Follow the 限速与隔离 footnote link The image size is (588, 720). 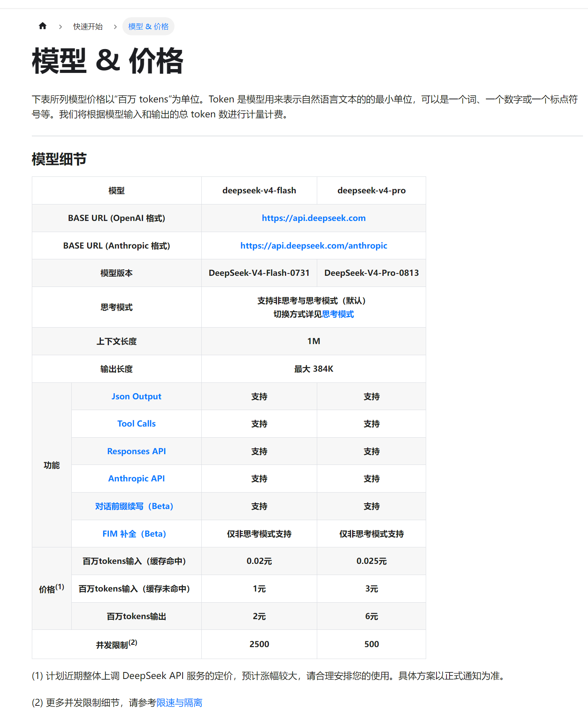tap(179, 703)
